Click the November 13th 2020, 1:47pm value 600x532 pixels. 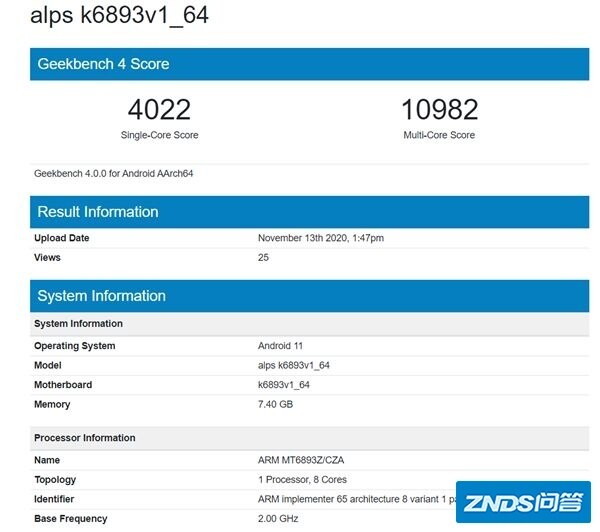click(321, 238)
